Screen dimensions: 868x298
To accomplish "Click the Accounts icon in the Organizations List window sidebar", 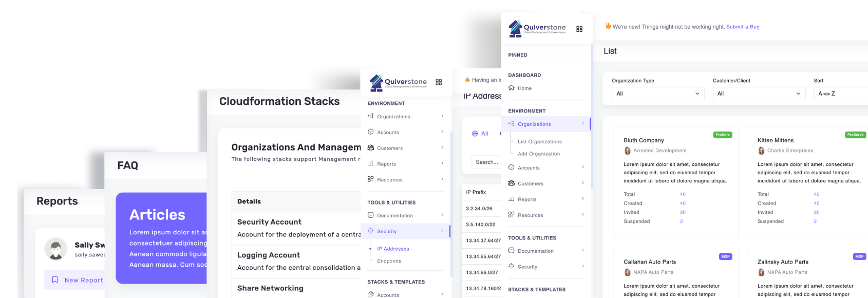I will click(x=512, y=167).
